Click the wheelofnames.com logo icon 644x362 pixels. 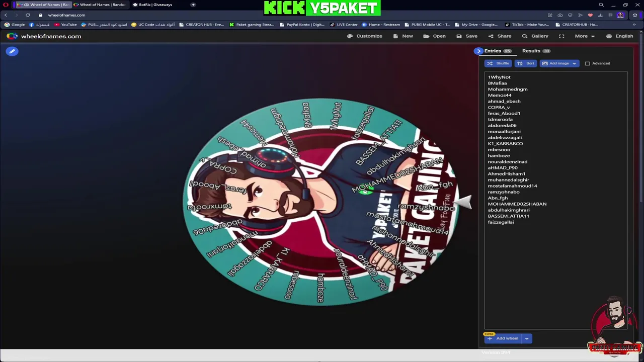12,36
